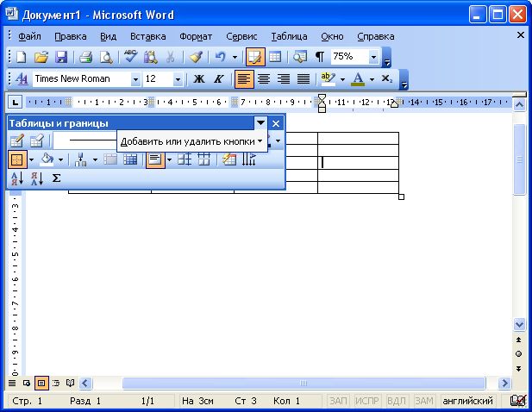Undo the last action
Image resolution: width=532 pixels, height=412 pixels.
click(x=221, y=57)
